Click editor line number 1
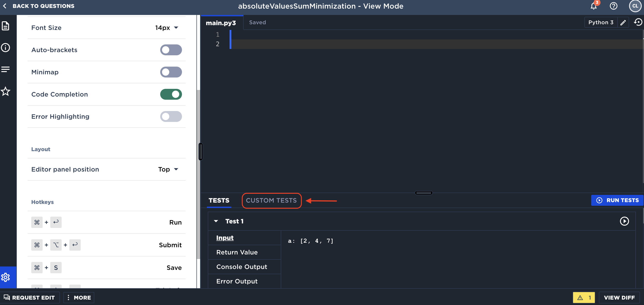644x305 pixels. click(218, 34)
